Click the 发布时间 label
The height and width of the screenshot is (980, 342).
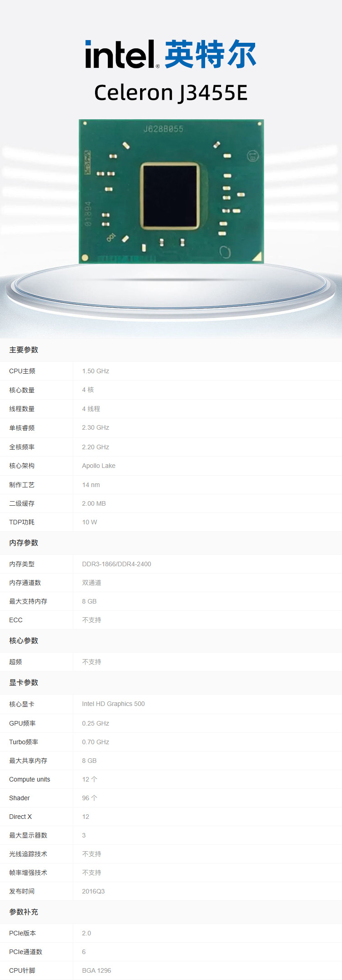(x=22, y=891)
